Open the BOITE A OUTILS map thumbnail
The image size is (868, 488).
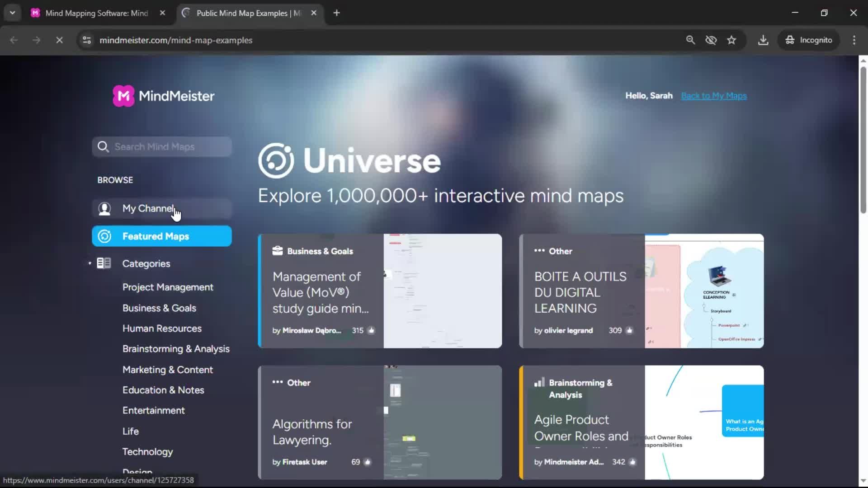pyautogui.click(x=704, y=291)
